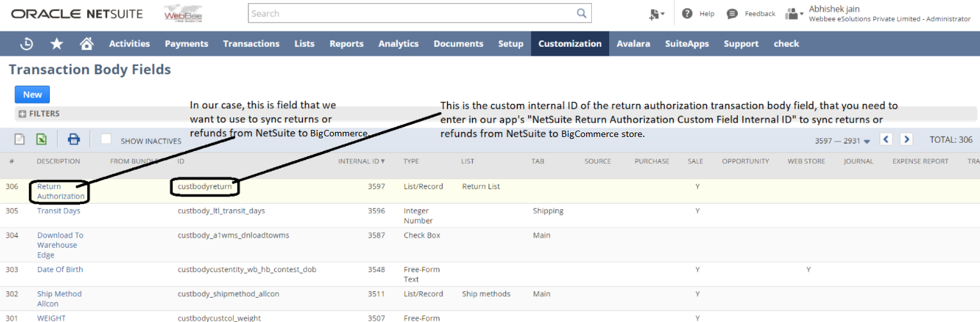Click in the global Search field
The height and width of the screenshot is (322, 980).
(x=410, y=13)
